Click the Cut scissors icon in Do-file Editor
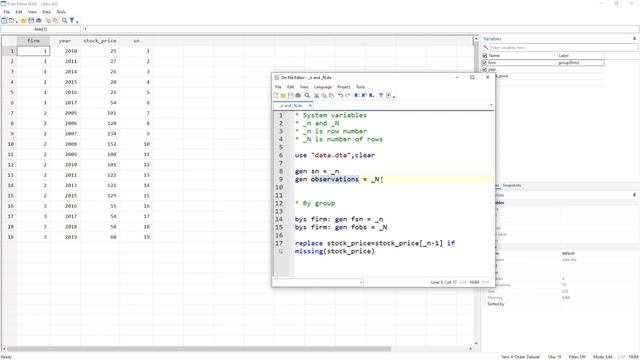This screenshot has height=360, width=640. [316, 95]
